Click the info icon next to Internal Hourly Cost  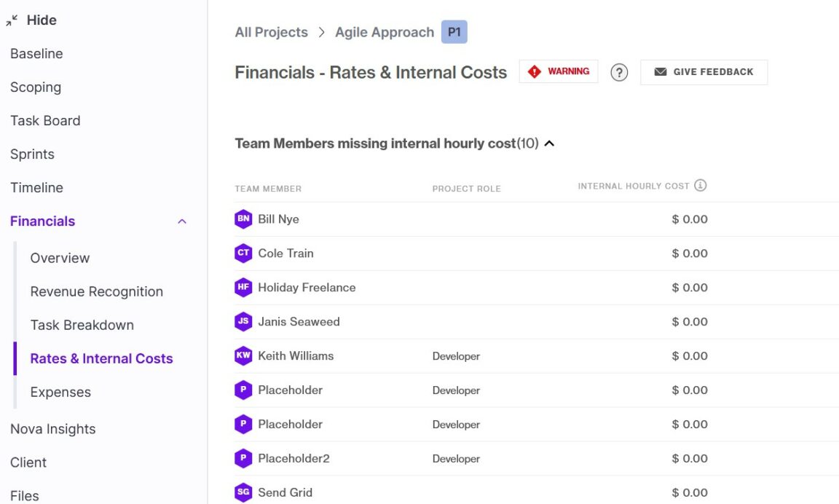point(701,185)
